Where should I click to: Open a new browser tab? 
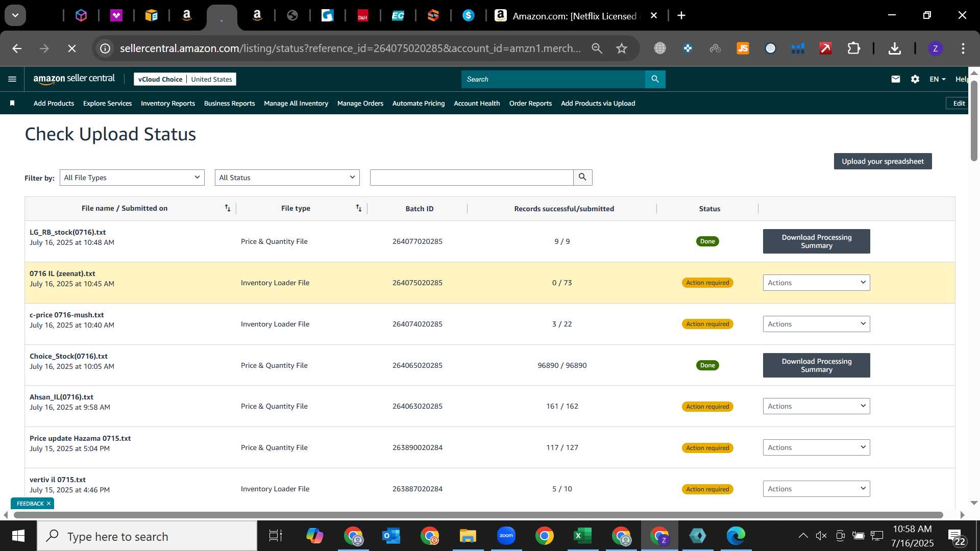681,15
